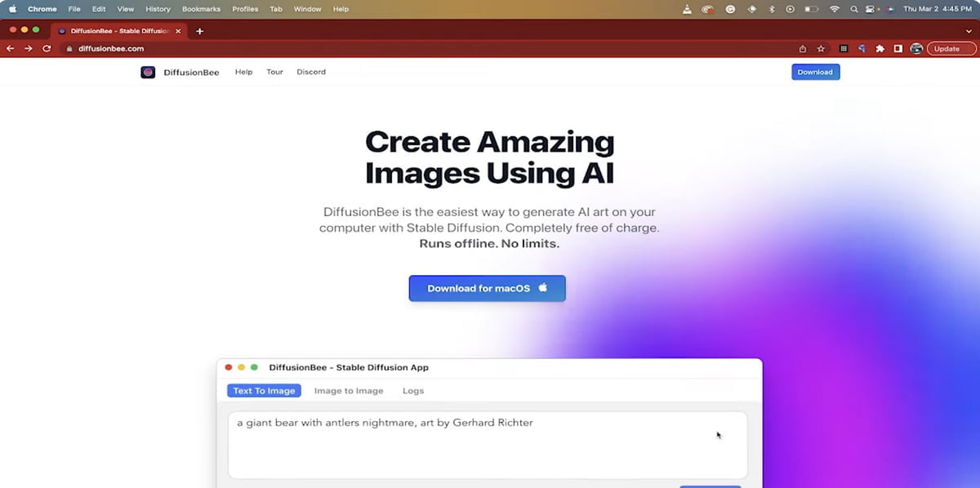Open the Bookmarks menu
This screenshot has height=488, width=980.
click(x=201, y=9)
